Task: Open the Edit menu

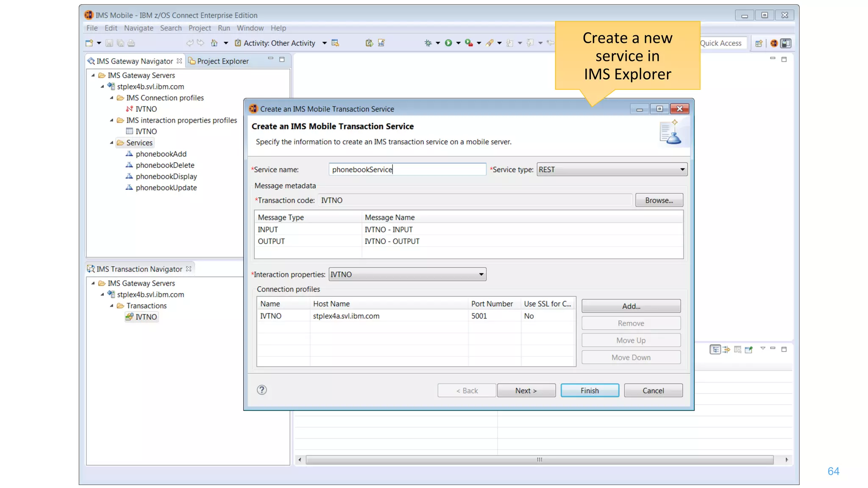Action: 111,28
